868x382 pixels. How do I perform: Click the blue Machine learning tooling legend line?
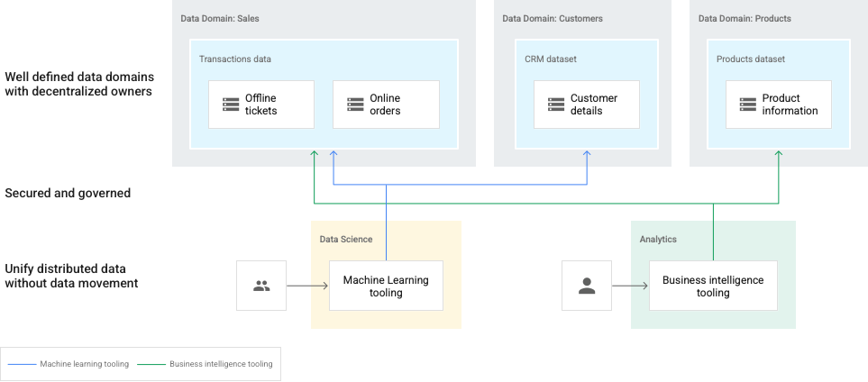click(x=22, y=364)
